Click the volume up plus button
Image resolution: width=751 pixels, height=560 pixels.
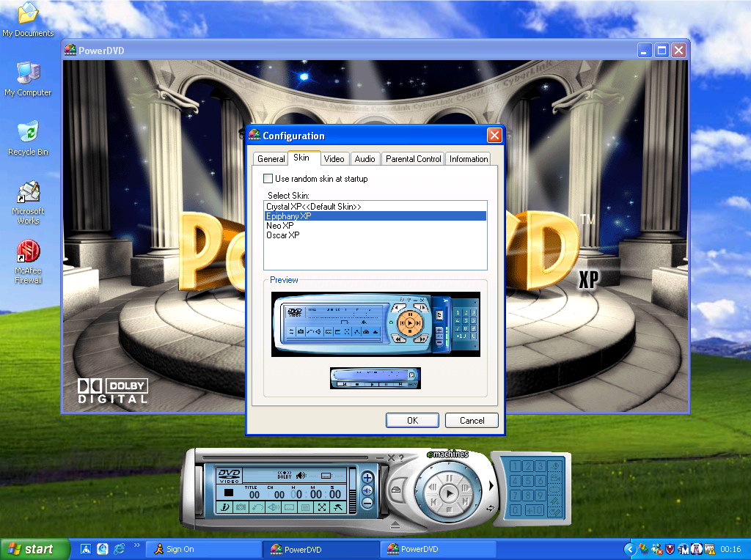pos(367,478)
